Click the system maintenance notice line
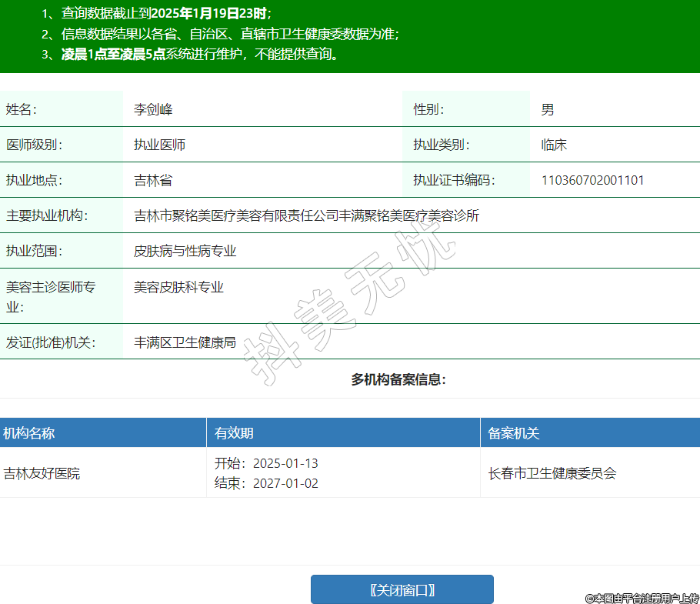Image resolution: width=700 pixels, height=604 pixels. point(200,55)
